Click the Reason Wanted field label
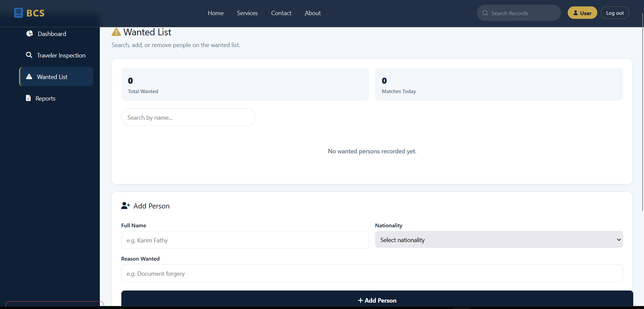This screenshot has width=644, height=309. [x=140, y=259]
